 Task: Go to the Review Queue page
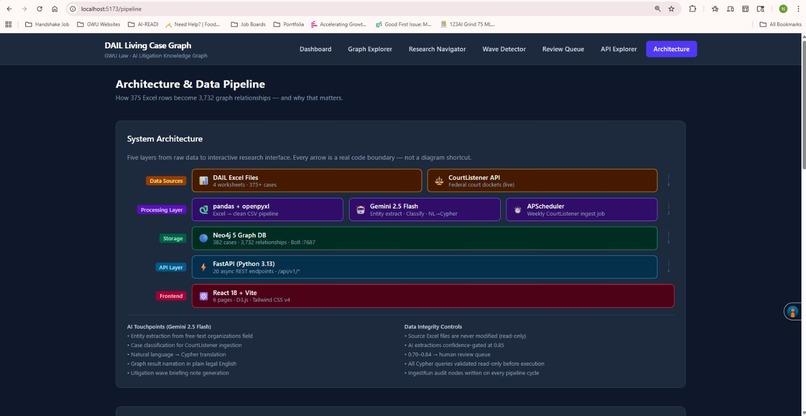coord(563,49)
